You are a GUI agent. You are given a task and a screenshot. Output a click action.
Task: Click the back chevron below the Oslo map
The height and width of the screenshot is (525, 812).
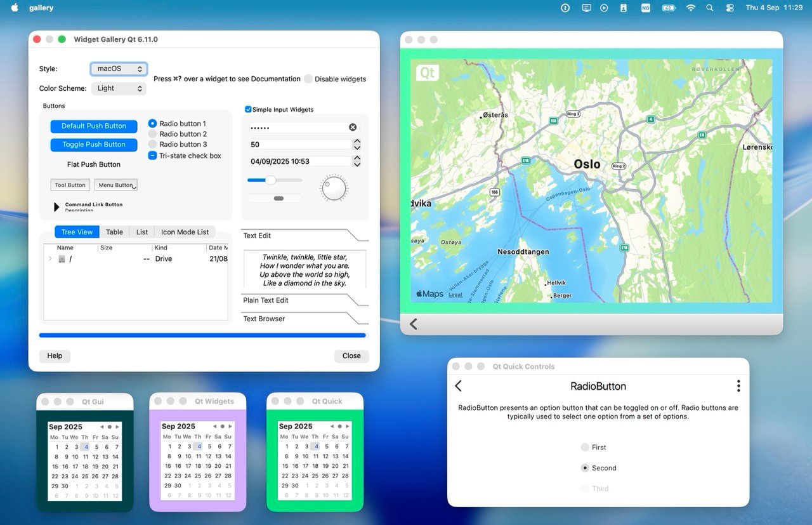[413, 324]
